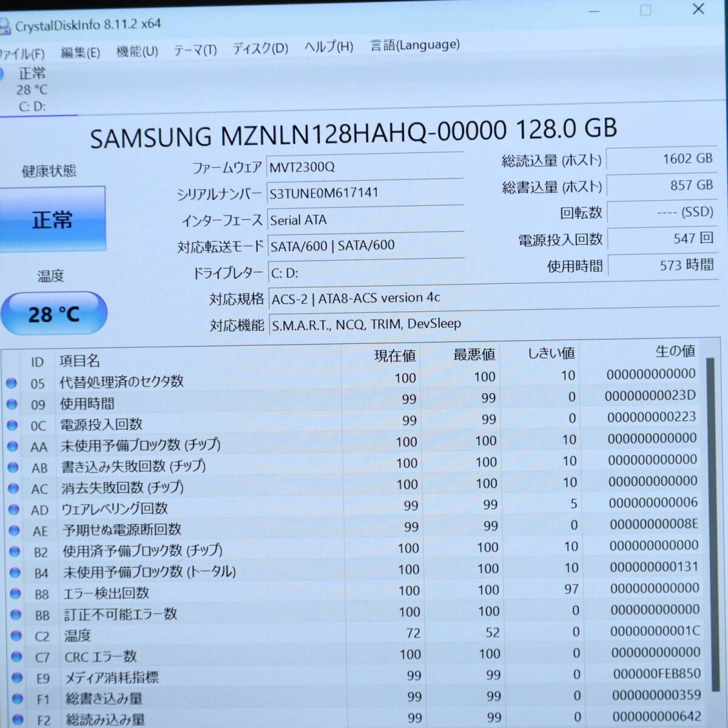Open the ディスク(D) menu
The width and height of the screenshot is (728, 728).
pyautogui.click(x=260, y=49)
